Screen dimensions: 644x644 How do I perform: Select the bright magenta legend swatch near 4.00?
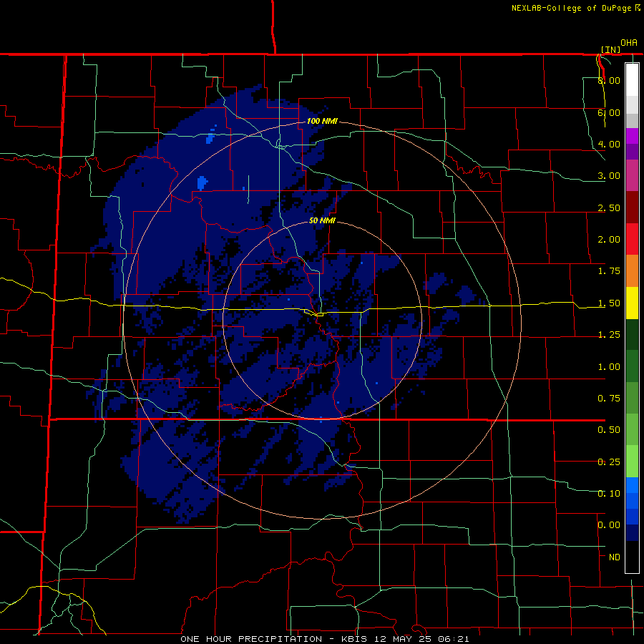point(632,136)
